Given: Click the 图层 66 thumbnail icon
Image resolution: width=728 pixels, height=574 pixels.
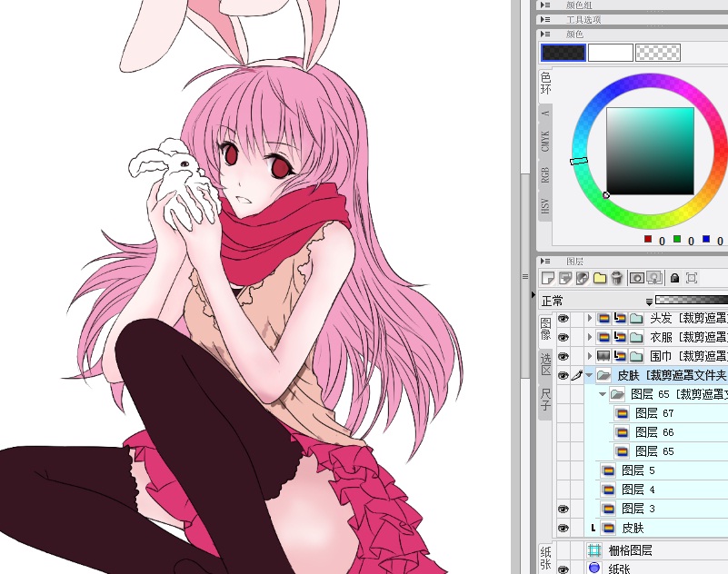Looking at the screenshot, I should point(622,432).
